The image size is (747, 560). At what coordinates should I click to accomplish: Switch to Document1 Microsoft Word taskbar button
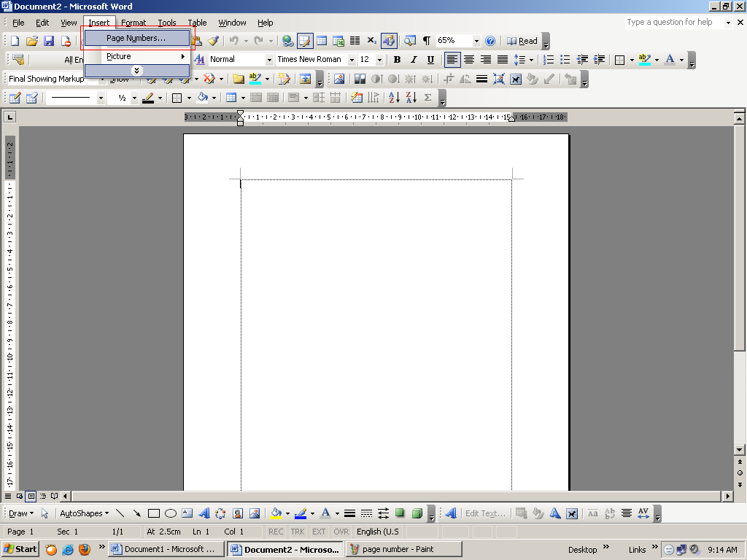click(166, 549)
